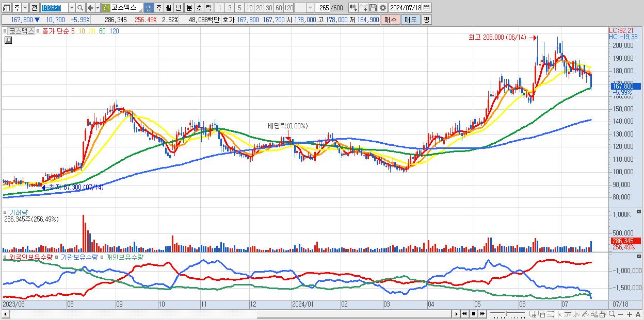Click the crosshair cursor tool icon

tap(559, 314)
